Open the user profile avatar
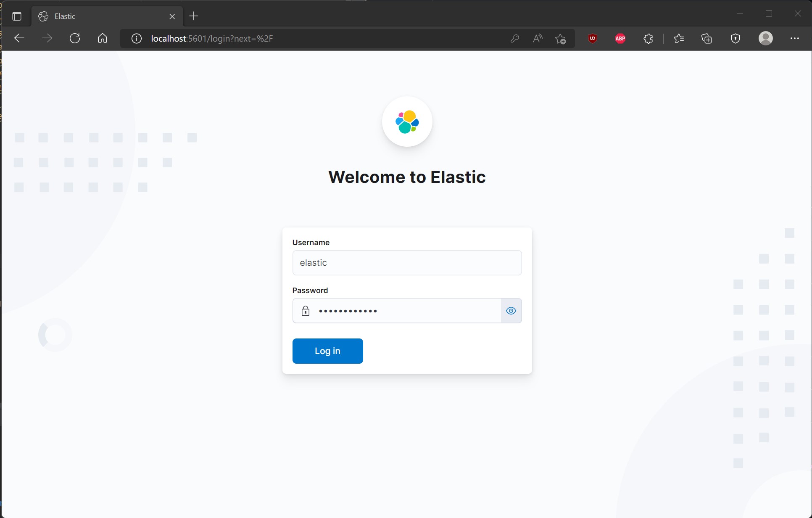This screenshot has height=518, width=812. 766,38
